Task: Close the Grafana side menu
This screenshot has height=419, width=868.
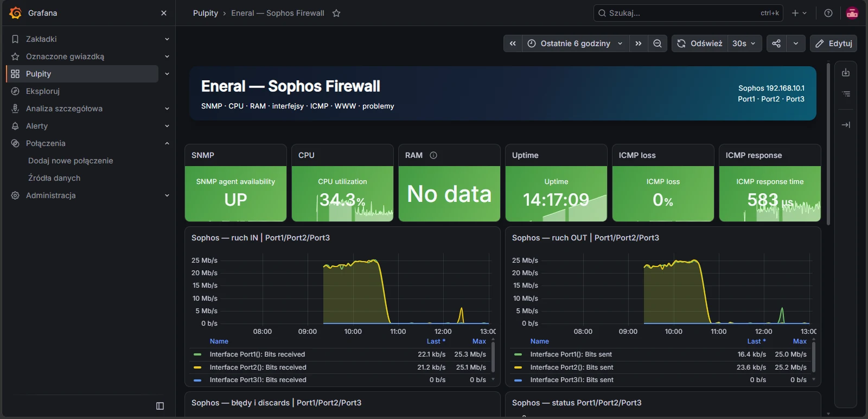Action: 164,13
